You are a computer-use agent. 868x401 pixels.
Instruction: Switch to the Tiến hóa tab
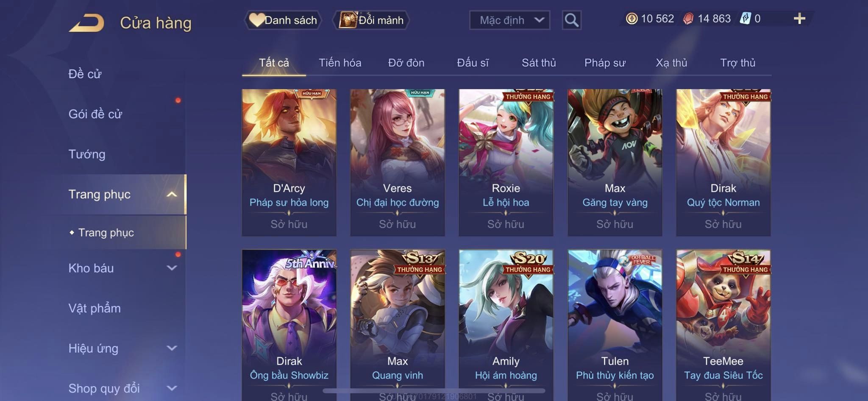pyautogui.click(x=340, y=63)
